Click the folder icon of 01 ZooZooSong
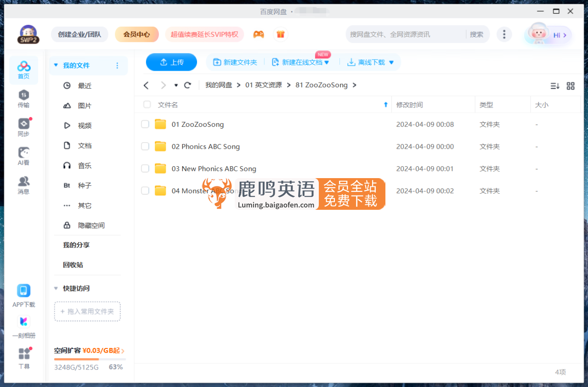 [x=160, y=124]
